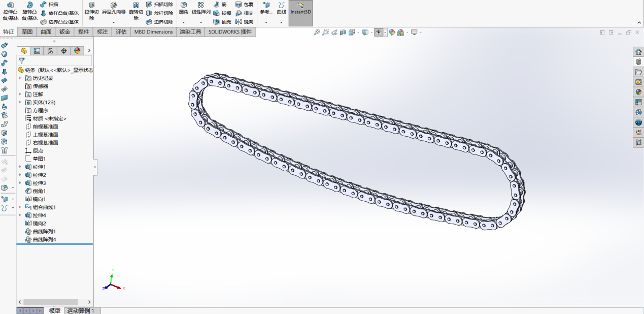Image resolution: width=644 pixels, height=314 pixels.
Task: Click the 扫描切除 swept cut tool
Action: (159, 5)
